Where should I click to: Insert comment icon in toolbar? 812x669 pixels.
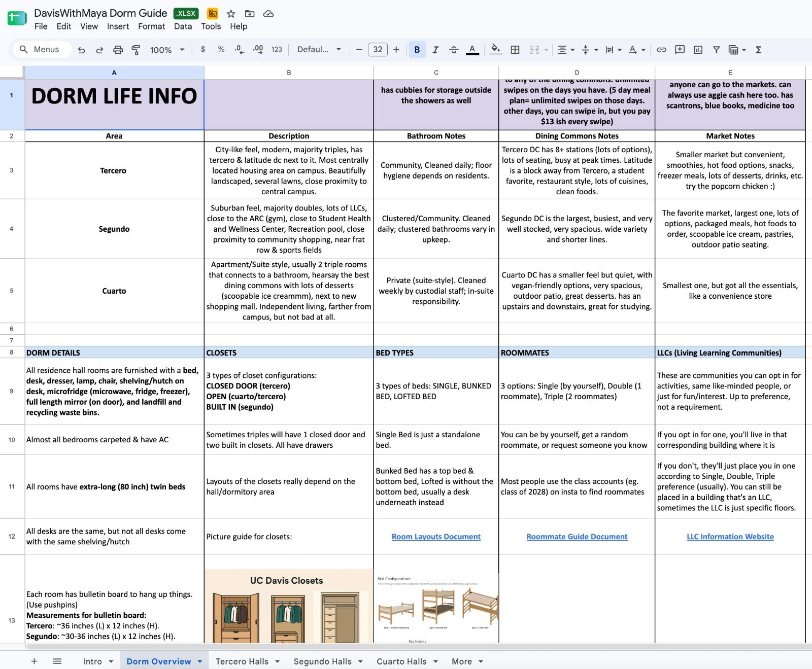pyautogui.click(x=680, y=50)
